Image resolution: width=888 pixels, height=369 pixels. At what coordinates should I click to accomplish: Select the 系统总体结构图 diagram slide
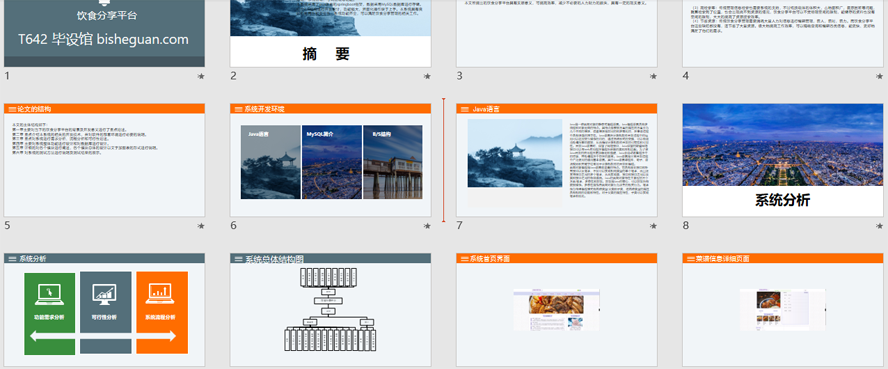pos(331,310)
